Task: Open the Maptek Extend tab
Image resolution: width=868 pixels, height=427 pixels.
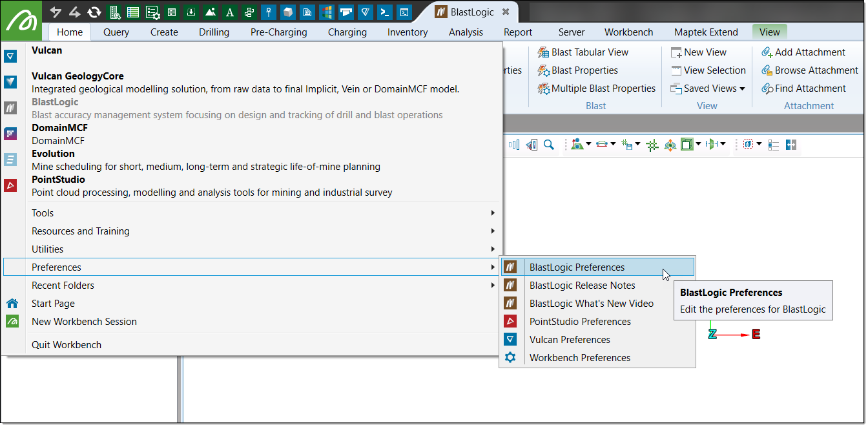Action: pyautogui.click(x=705, y=32)
